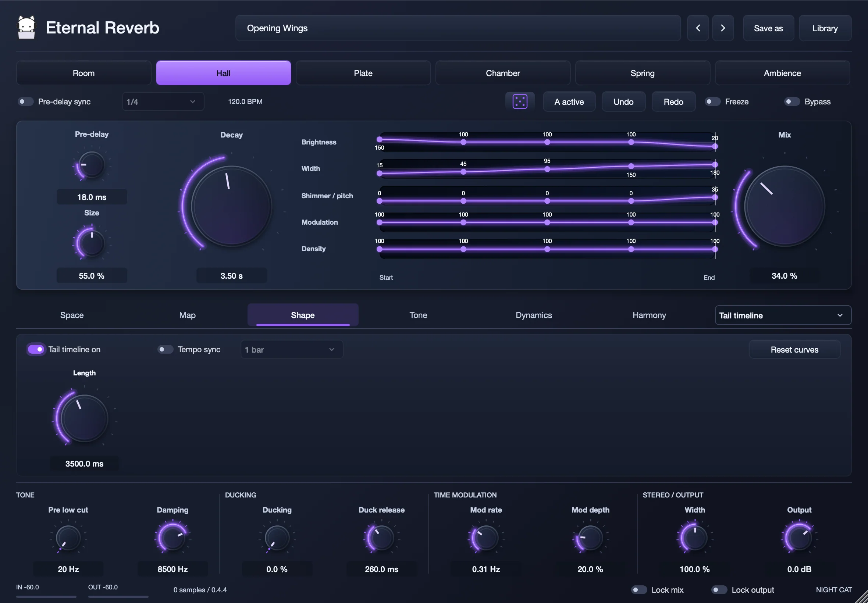
Task: Switch to the Space tab
Action: tap(72, 315)
